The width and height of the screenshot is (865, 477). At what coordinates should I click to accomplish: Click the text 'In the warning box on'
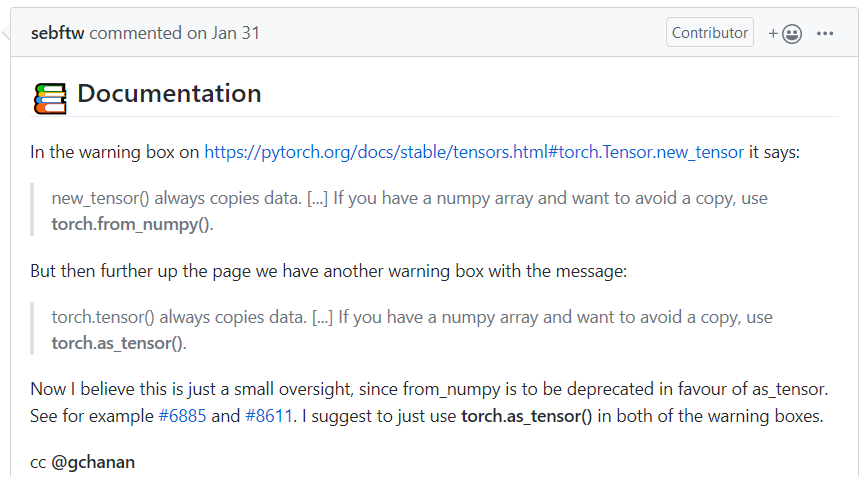[x=115, y=152]
